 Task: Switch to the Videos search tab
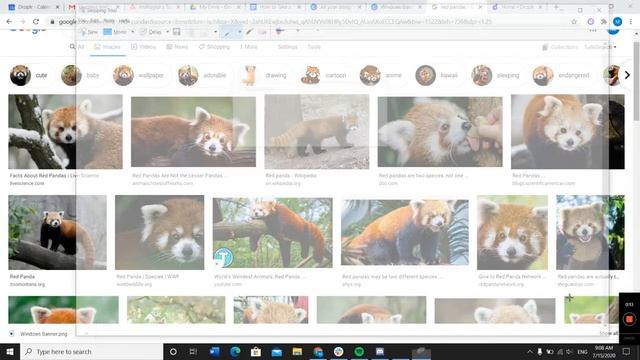tap(143, 47)
